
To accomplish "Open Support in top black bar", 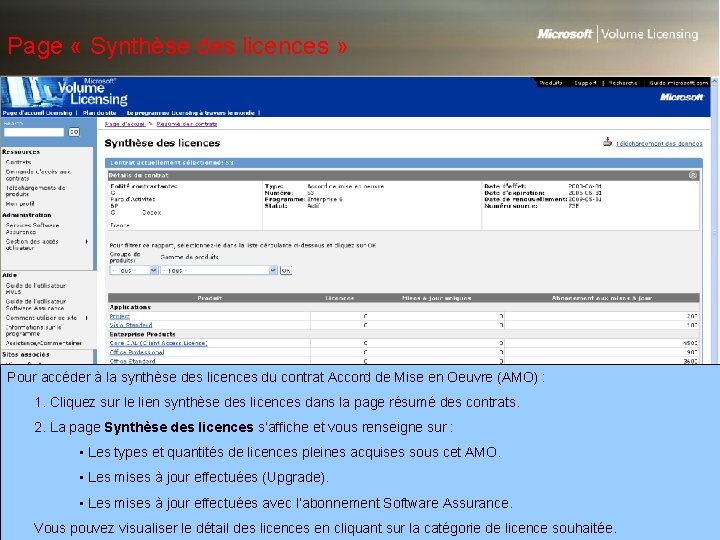I will tap(585, 83).
